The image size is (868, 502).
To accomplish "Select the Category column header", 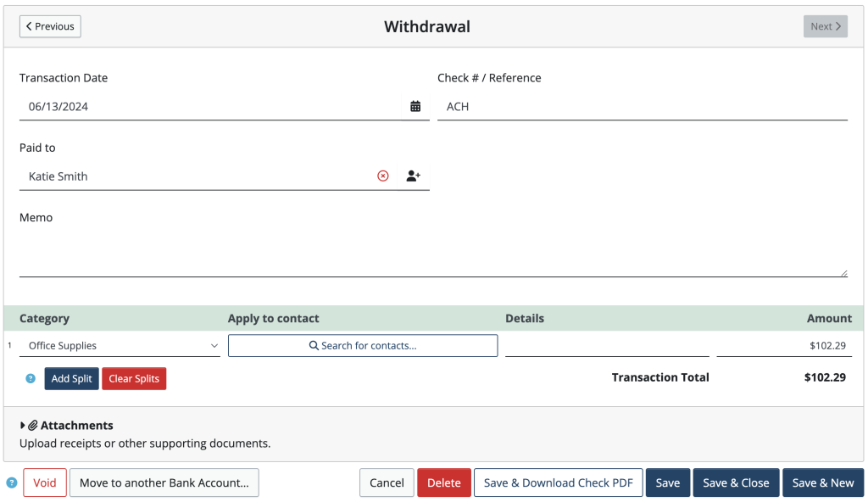I will pyautogui.click(x=45, y=318).
